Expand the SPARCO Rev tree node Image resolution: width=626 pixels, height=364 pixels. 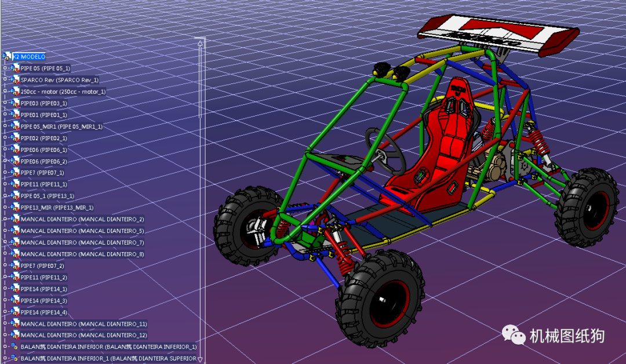(x=5, y=80)
